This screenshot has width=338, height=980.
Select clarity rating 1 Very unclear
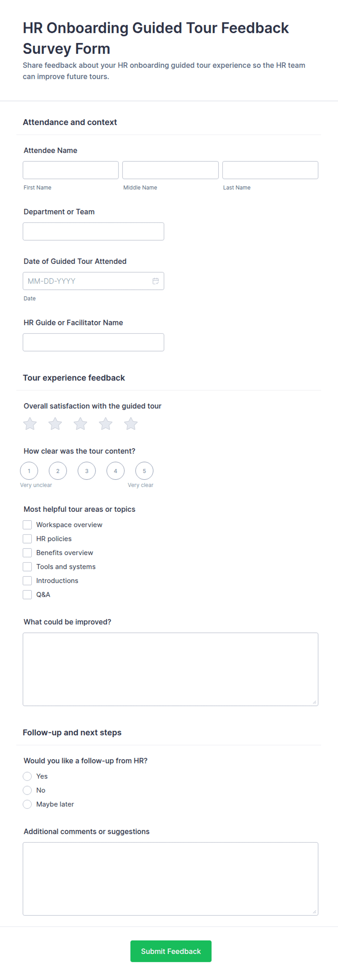pyautogui.click(x=29, y=471)
